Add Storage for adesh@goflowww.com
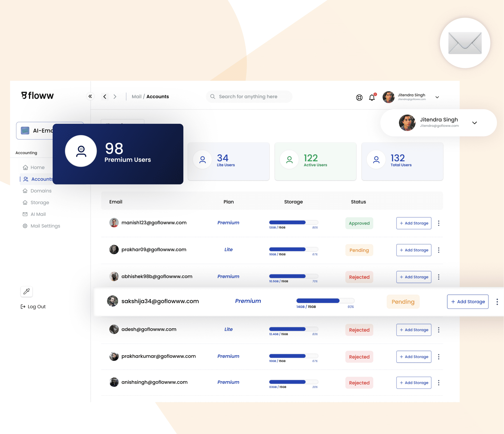 [414, 330]
